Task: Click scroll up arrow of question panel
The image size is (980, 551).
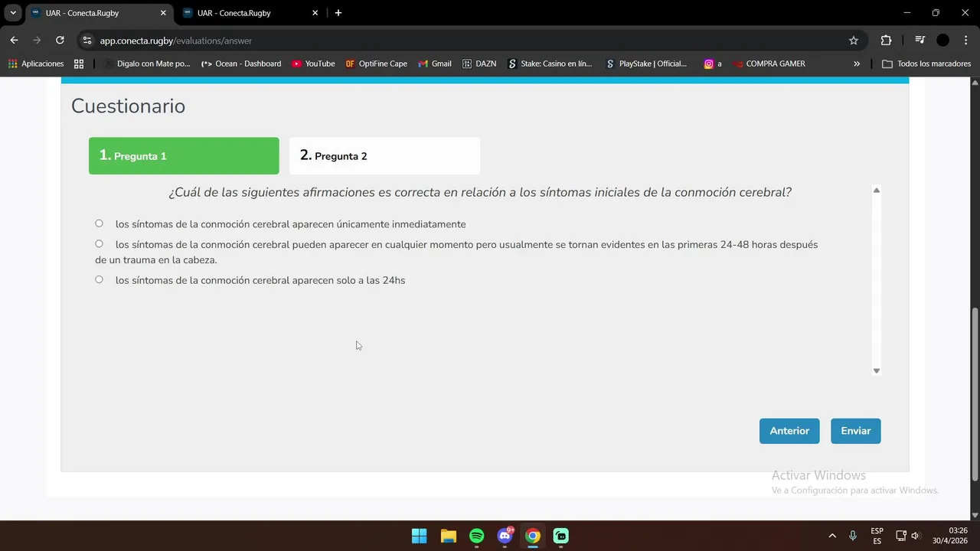Action: (x=877, y=191)
